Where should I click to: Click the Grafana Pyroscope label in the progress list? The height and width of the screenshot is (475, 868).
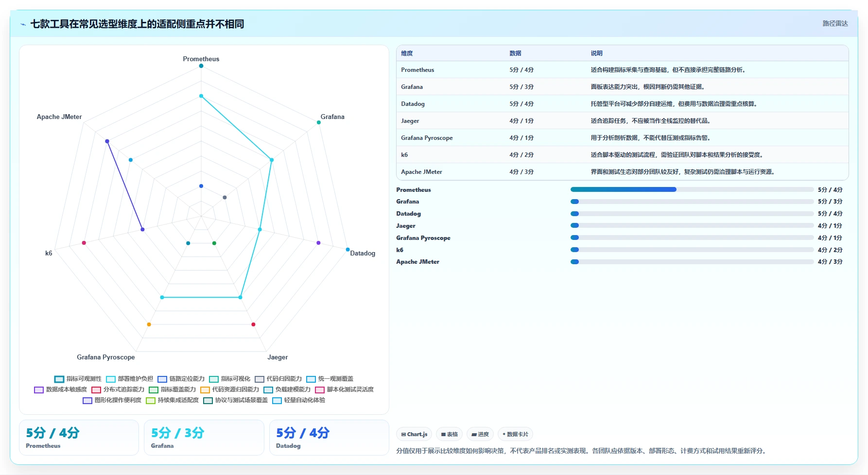point(423,238)
